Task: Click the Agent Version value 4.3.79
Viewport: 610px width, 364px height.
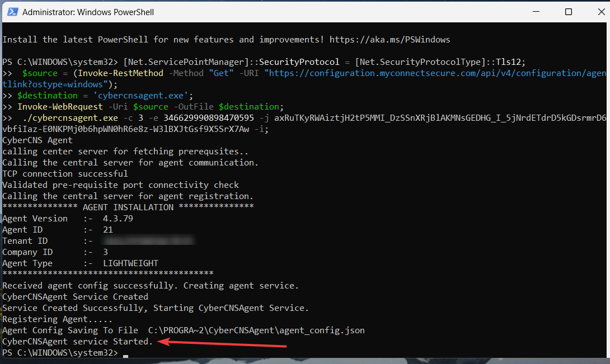Action: click(x=118, y=219)
